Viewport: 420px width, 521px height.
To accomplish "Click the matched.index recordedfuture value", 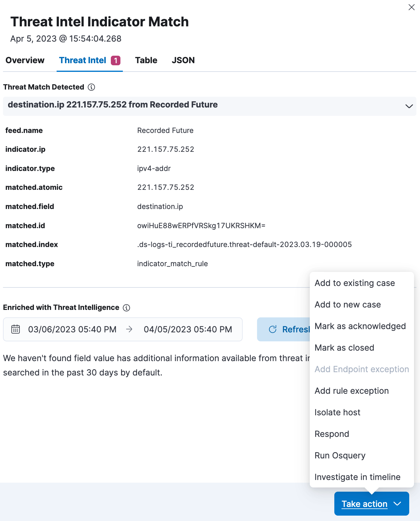I will tap(244, 245).
